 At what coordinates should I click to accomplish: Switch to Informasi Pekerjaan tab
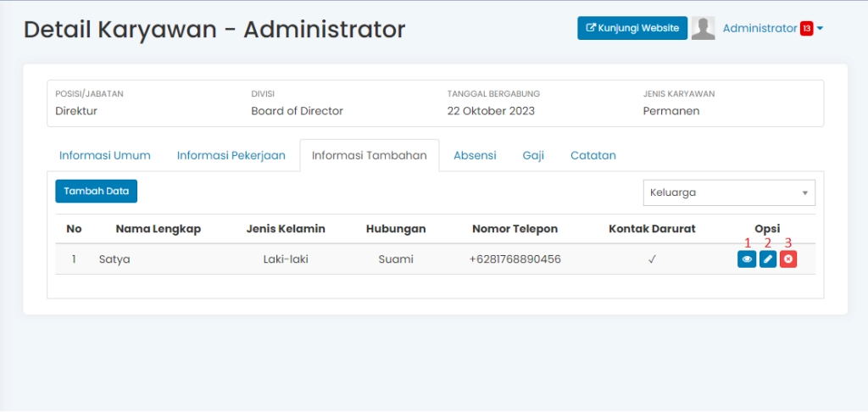pos(231,156)
